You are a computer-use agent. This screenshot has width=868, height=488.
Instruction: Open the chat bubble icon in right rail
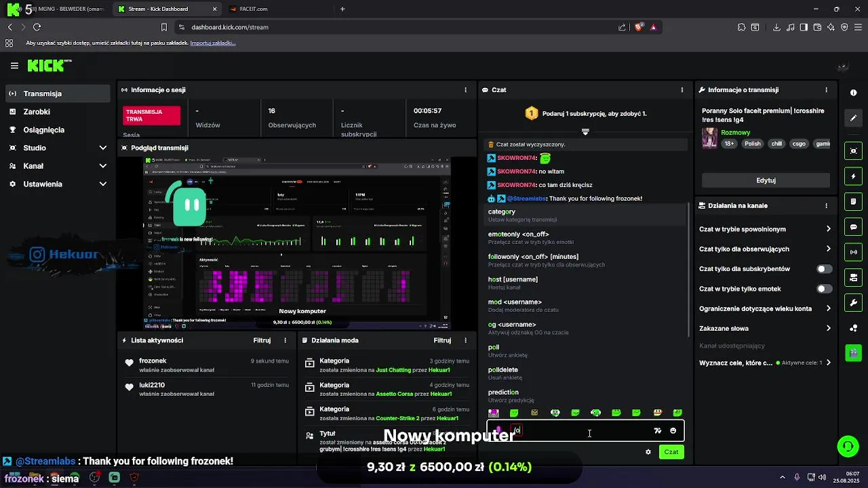[854, 227]
